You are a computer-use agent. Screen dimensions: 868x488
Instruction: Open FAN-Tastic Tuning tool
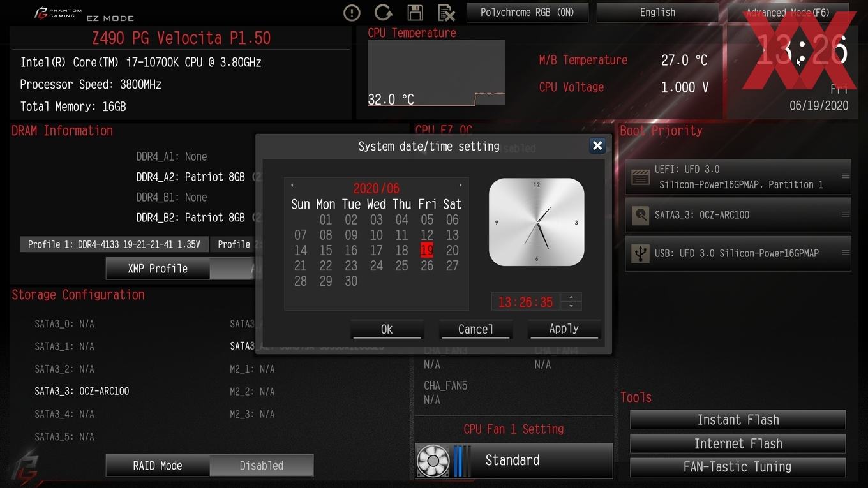pos(738,467)
